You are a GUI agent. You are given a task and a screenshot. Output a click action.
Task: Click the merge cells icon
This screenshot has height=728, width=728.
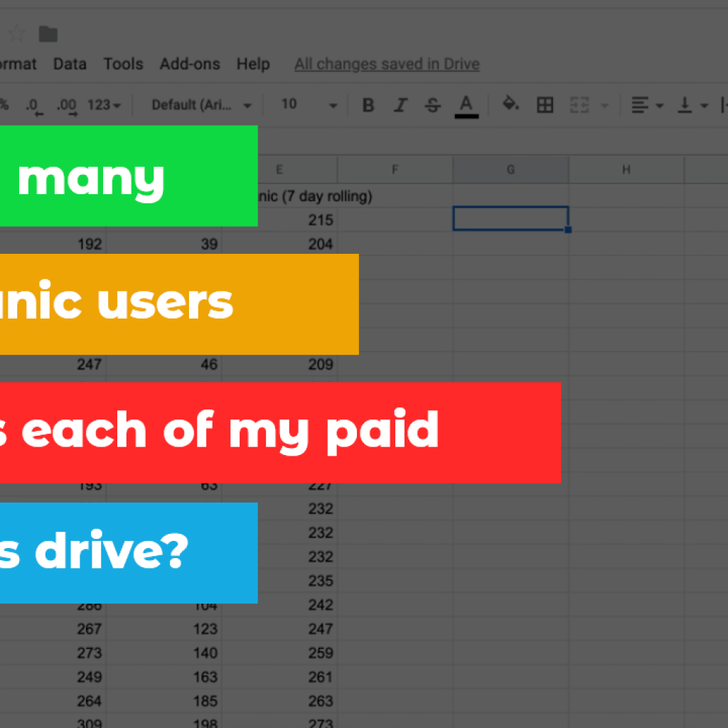[579, 105]
